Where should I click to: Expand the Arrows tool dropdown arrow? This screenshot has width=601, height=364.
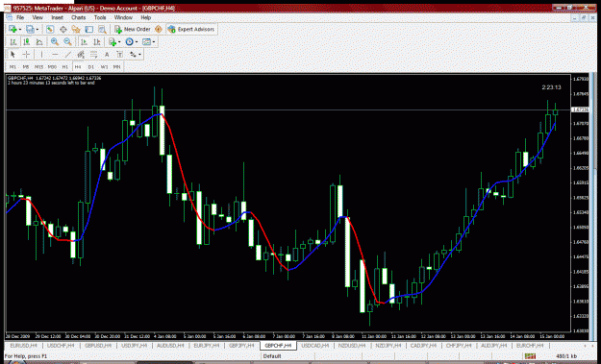click(139, 55)
